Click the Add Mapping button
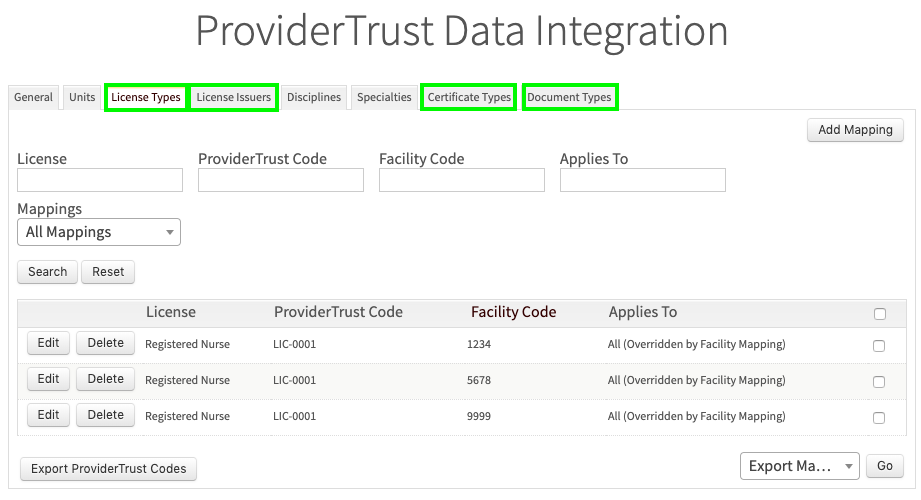921x500 pixels. tap(855, 130)
